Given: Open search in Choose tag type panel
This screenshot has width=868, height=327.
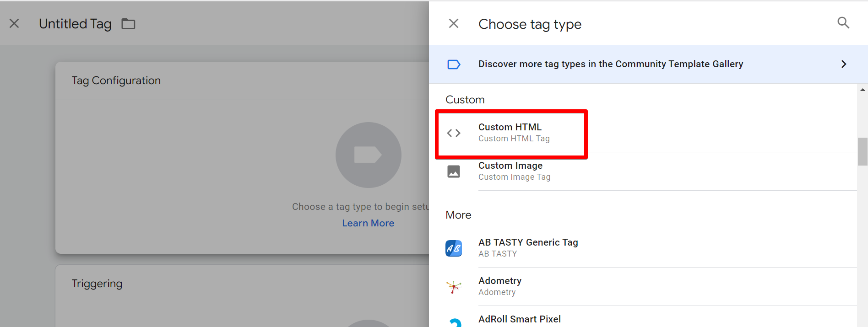Looking at the screenshot, I should [x=843, y=23].
